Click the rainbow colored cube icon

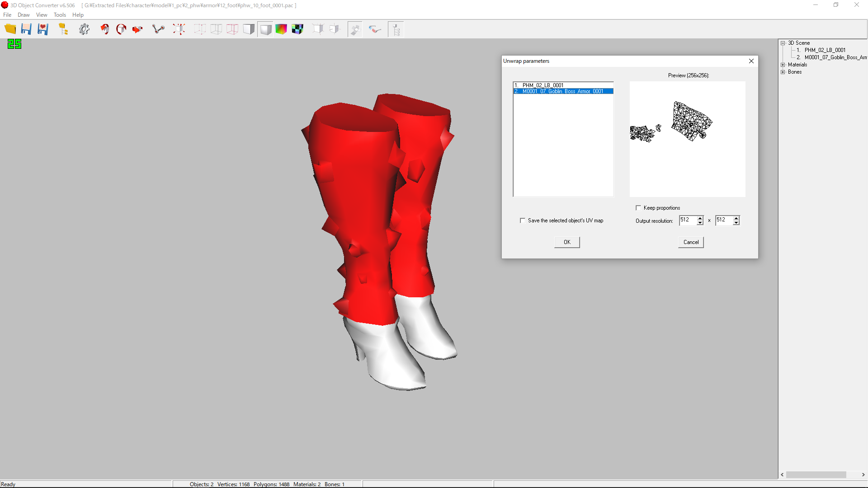(281, 29)
